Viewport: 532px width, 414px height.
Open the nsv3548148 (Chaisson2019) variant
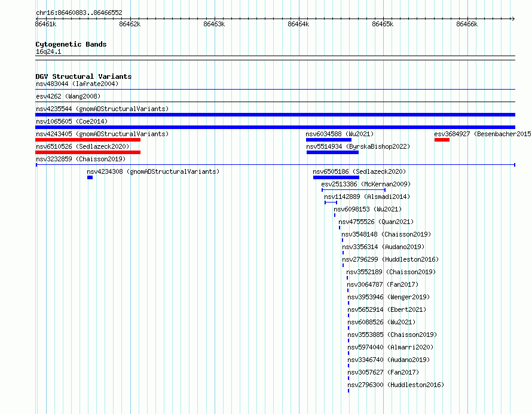pyautogui.click(x=386, y=234)
